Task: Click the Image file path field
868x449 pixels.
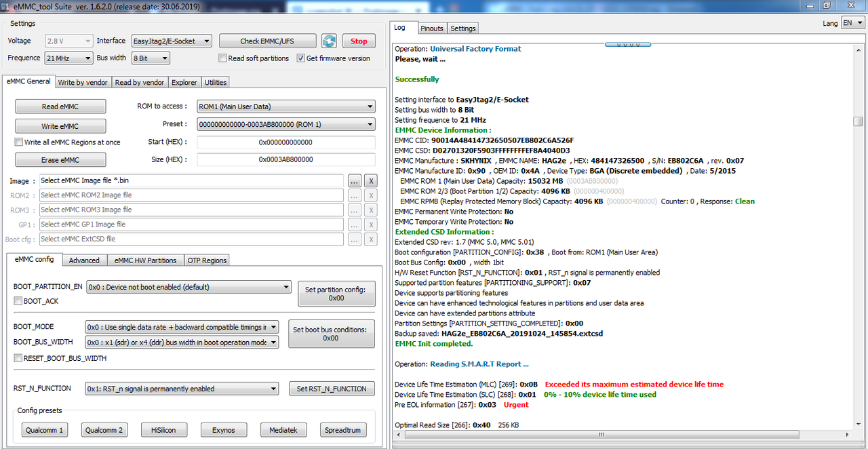Action: click(x=191, y=181)
